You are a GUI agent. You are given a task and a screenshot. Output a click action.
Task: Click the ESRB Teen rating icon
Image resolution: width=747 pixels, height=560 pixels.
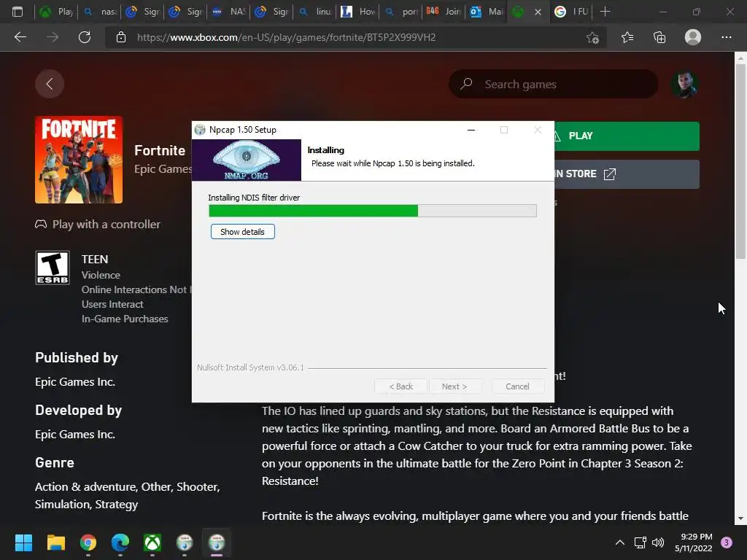(53, 268)
